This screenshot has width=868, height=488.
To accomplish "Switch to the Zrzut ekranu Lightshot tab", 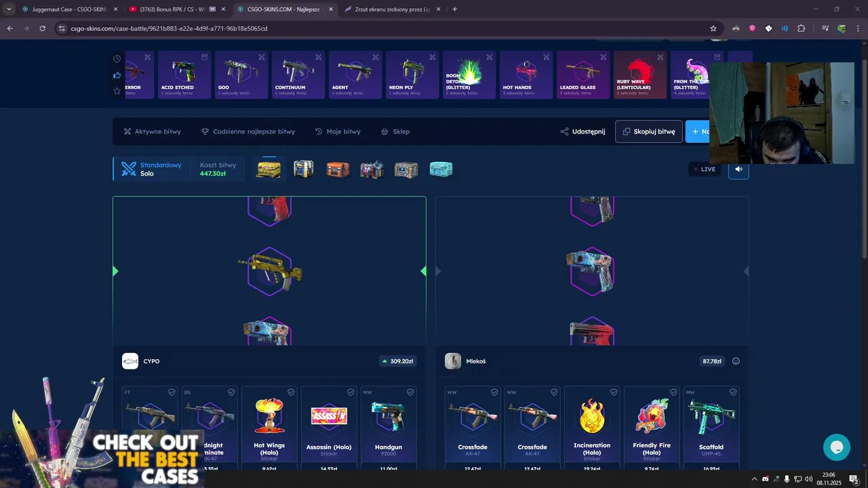I will coord(392,9).
